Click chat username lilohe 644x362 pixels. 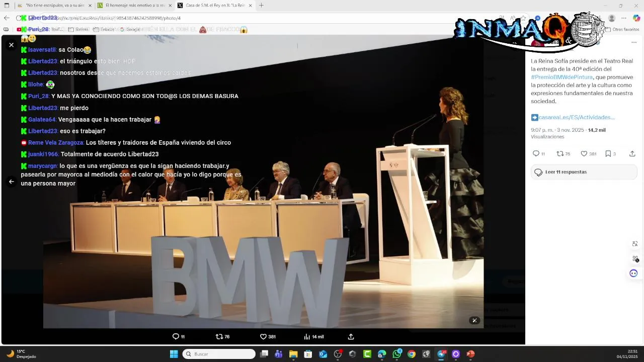(x=36, y=84)
